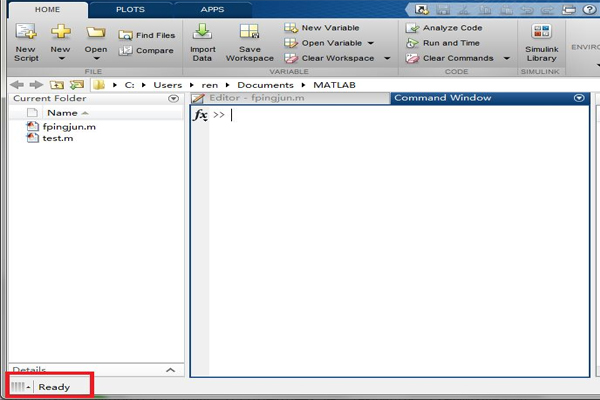Click the Clear Commands icon
This screenshot has width=600, height=400.
(412, 58)
